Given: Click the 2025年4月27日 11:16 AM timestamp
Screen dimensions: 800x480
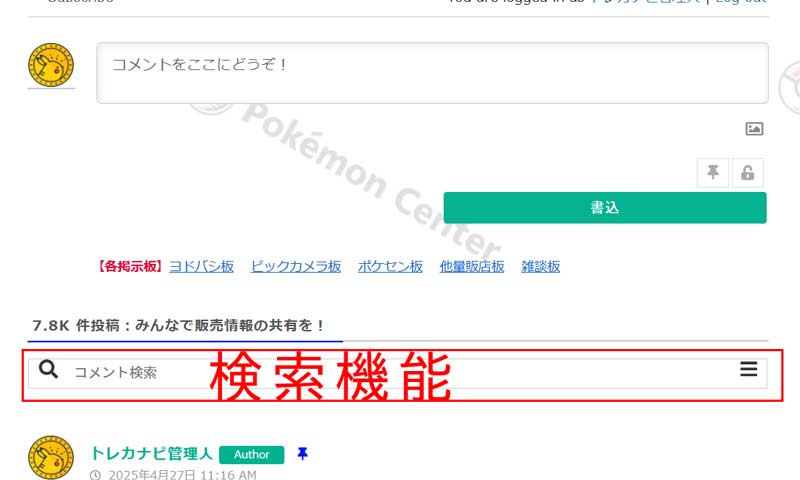Looking at the screenshot, I should pos(182,475).
